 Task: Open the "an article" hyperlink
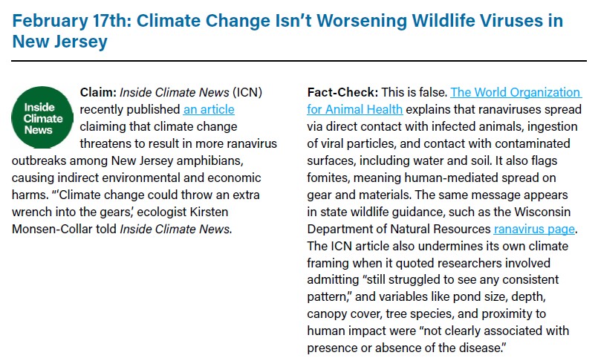(209, 109)
